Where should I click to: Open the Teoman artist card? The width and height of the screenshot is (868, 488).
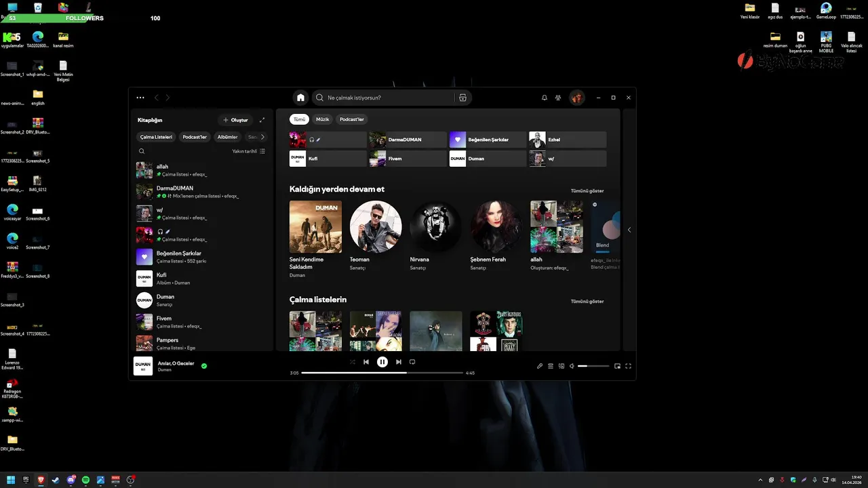tap(376, 236)
